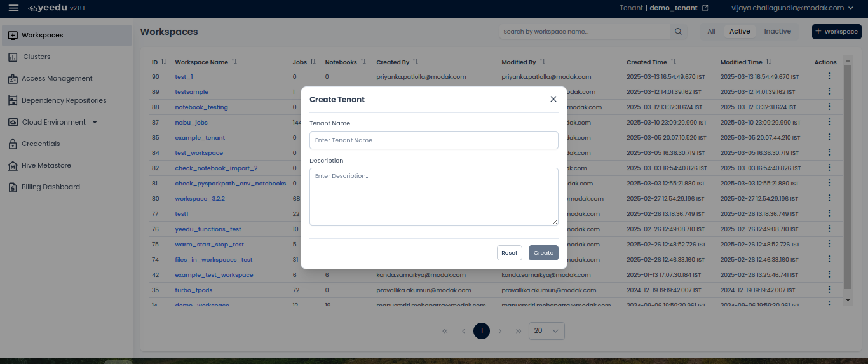This screenshot has height=364, width=868.
Task: Sort by Created By column
Action: [x=415, y=62]
